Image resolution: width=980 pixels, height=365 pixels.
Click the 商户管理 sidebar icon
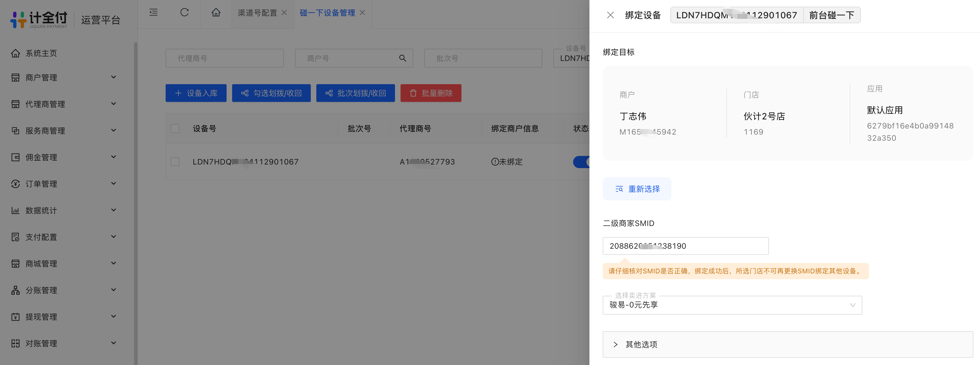pos(15,78)
